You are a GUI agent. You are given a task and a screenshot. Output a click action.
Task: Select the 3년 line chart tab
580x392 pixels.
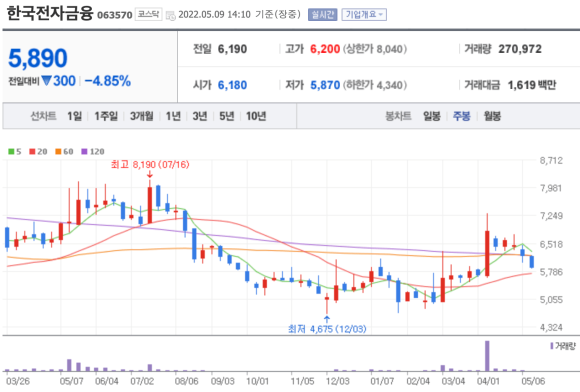[x=200, y=116]
